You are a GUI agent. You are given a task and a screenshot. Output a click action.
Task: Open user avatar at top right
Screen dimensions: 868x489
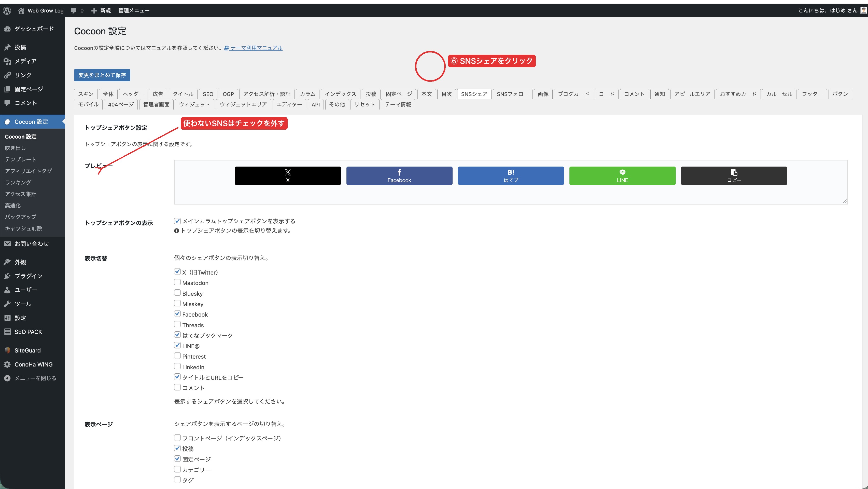tap(863, 10)
